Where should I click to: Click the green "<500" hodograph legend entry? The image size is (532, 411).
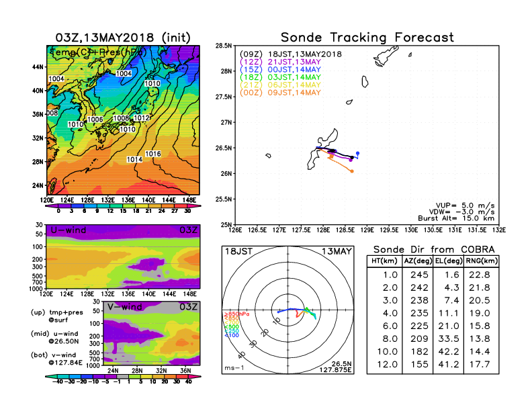(231, 327)
